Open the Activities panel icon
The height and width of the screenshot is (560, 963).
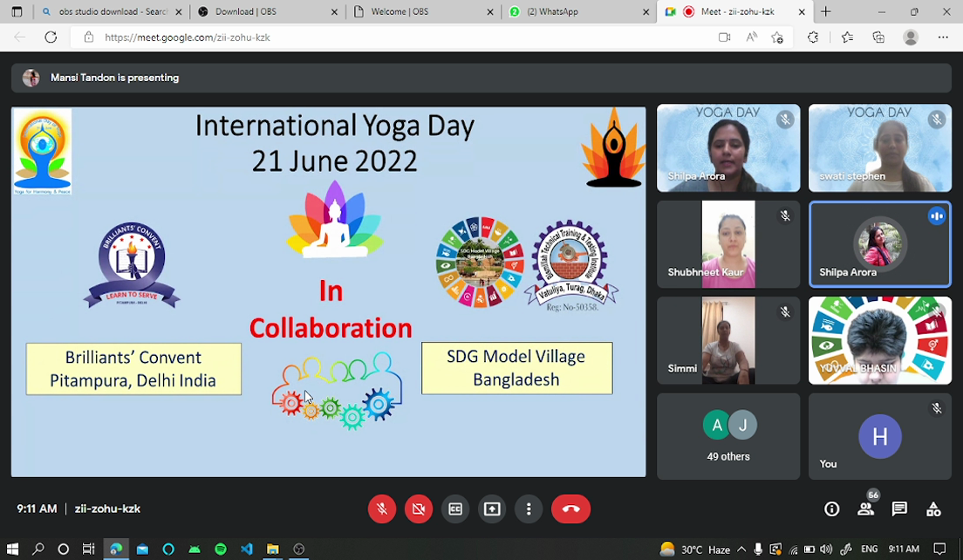click(x=933, y=509)
